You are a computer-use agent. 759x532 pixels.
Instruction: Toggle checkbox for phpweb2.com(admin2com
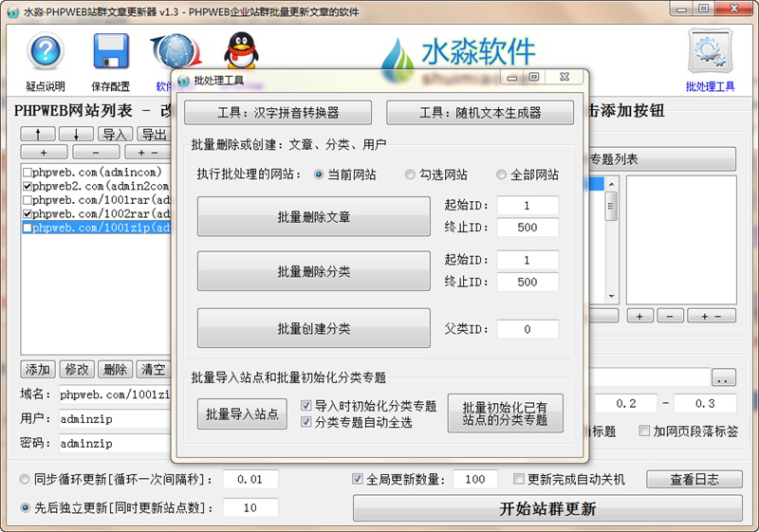click(28, 186)
